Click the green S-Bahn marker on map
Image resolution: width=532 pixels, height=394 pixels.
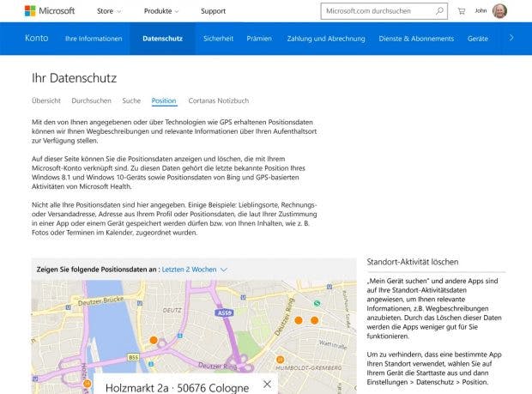[x=317, y=303]
